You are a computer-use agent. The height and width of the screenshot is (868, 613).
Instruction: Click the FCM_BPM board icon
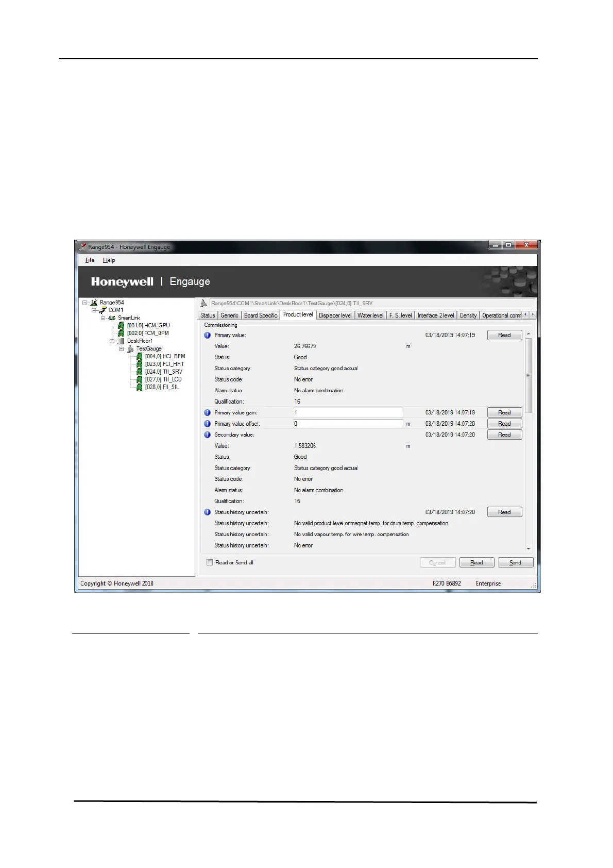click(x=121, y=333)
